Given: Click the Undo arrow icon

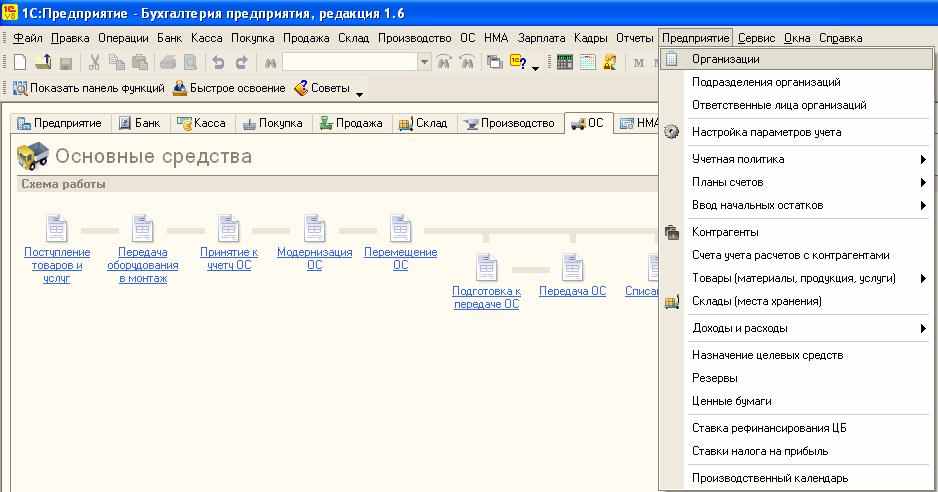Looking at the screenshot, I should (218, 62).
